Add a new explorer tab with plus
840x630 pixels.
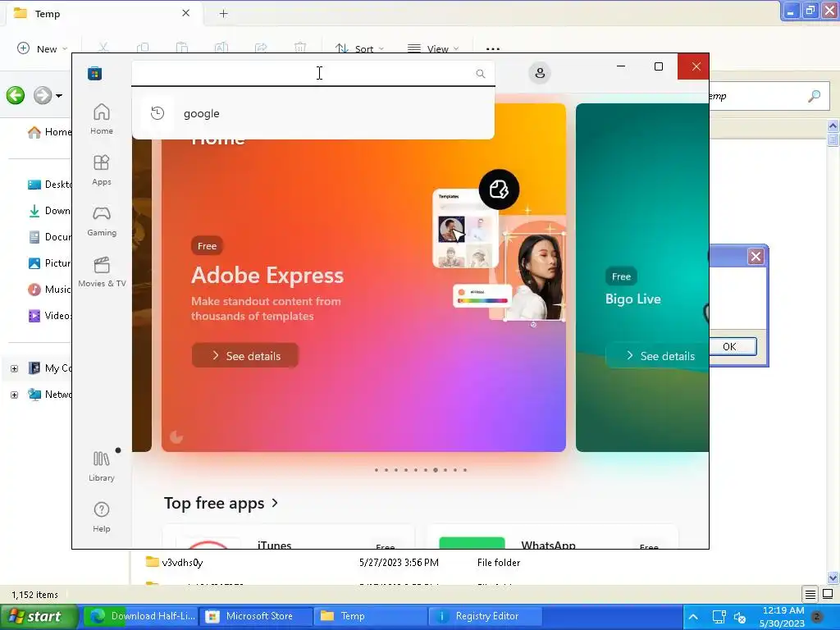coord(223,14)
